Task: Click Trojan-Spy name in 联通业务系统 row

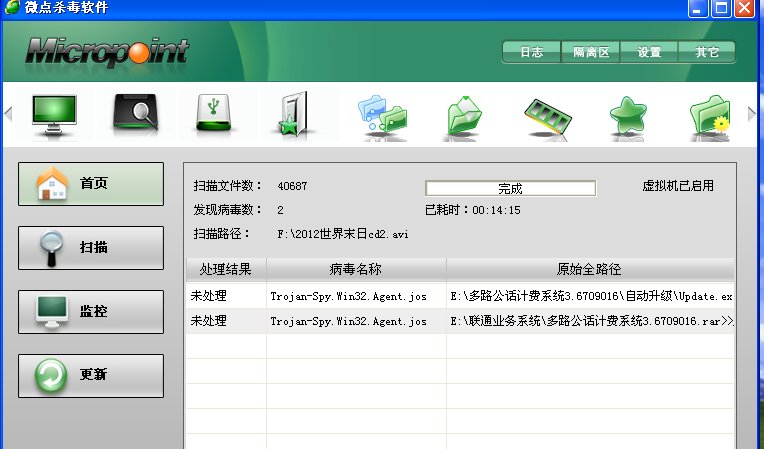Action: (348, 321)
